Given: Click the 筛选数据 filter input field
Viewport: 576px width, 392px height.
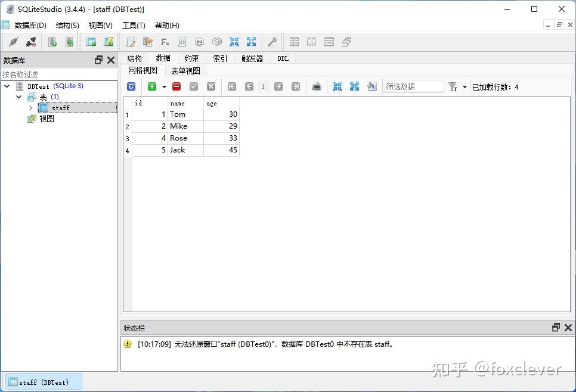Looking at the screenshot, I should point(414,86).
